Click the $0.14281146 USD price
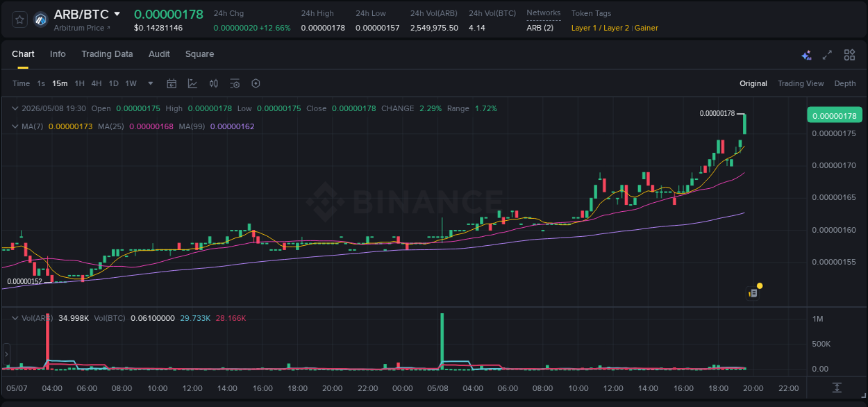The image size is (868, 407). (158, 28)
